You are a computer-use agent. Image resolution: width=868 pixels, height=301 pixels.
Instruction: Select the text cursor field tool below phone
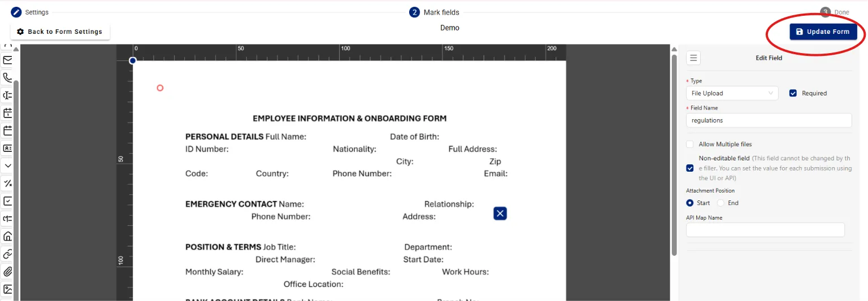[x=8, y=95]
